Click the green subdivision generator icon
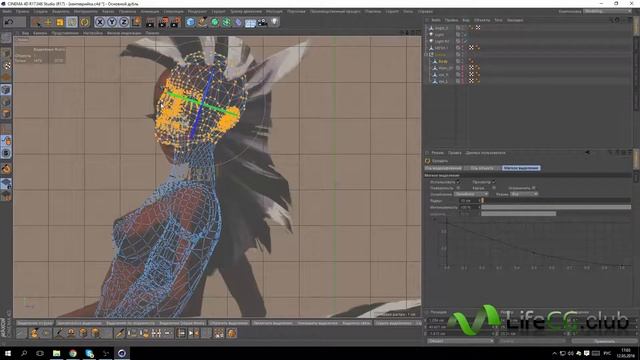The height and width of the screenshot is (360, 640). pyautogui.click(x=214, y=22)
